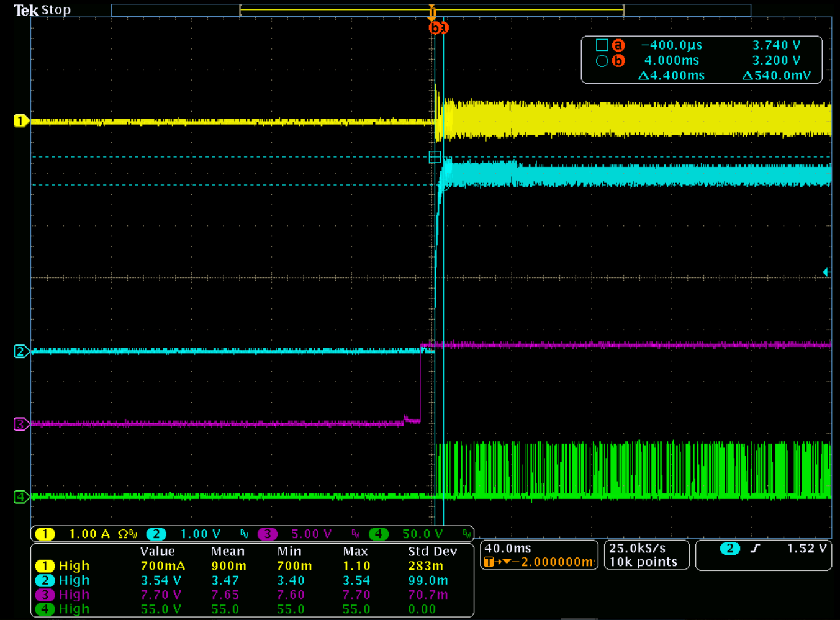840x620 pixels.
Task: Click the -400.0µs cursor a time readout
Action: click(x=671, y=45)
